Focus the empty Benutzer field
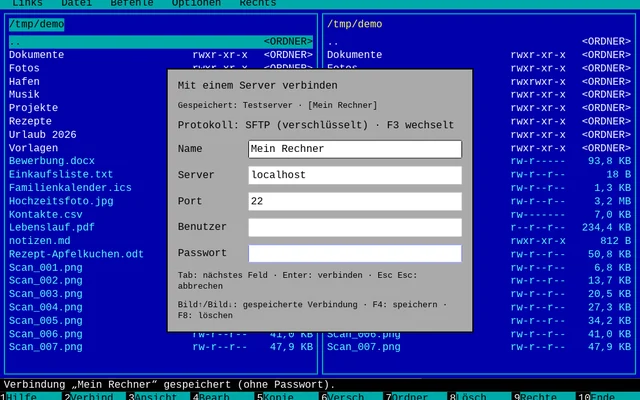 [355, 227]
